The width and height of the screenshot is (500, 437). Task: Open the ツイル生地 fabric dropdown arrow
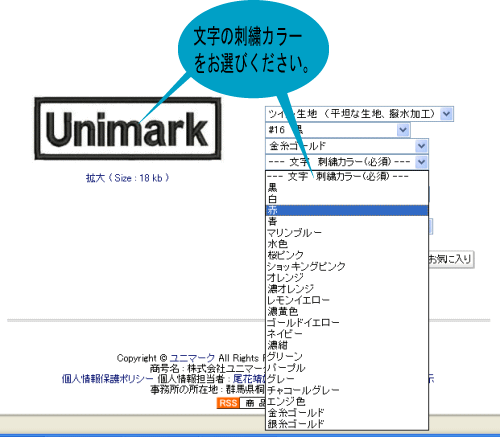click(446, 114)
